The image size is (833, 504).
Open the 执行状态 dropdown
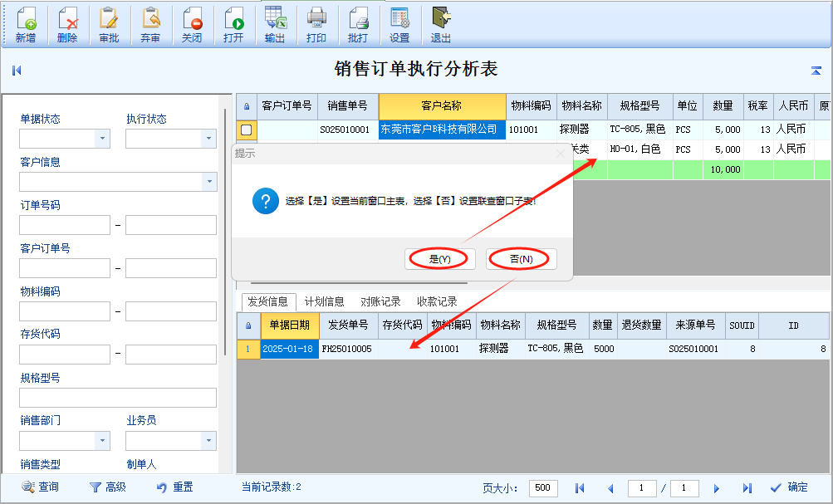(208, 139)
